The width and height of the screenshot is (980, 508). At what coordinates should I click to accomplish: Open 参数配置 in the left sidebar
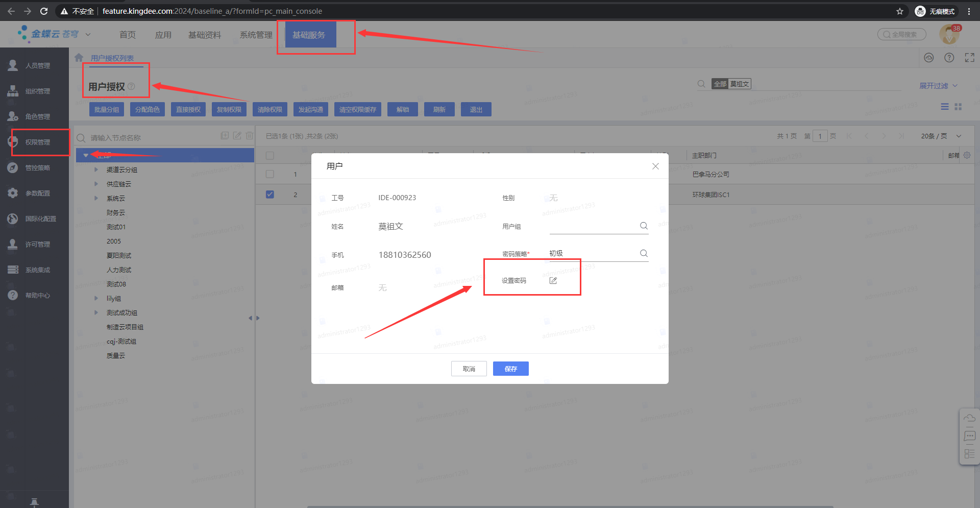click(34, 193)
